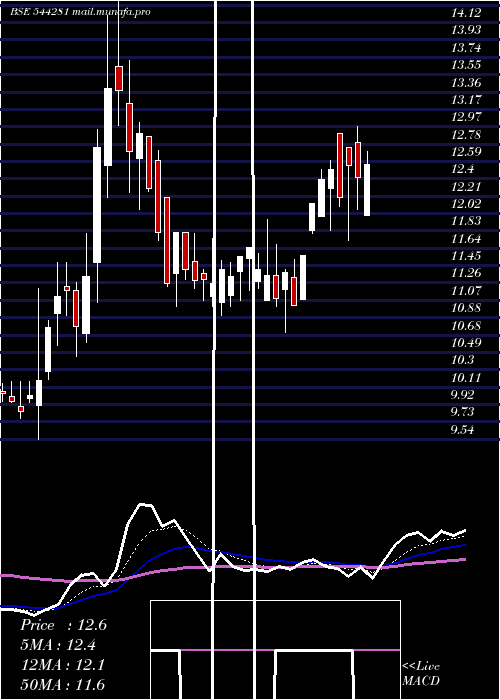
Task: Select the 12.4 price axis label
Action: [x=462, y=169]
